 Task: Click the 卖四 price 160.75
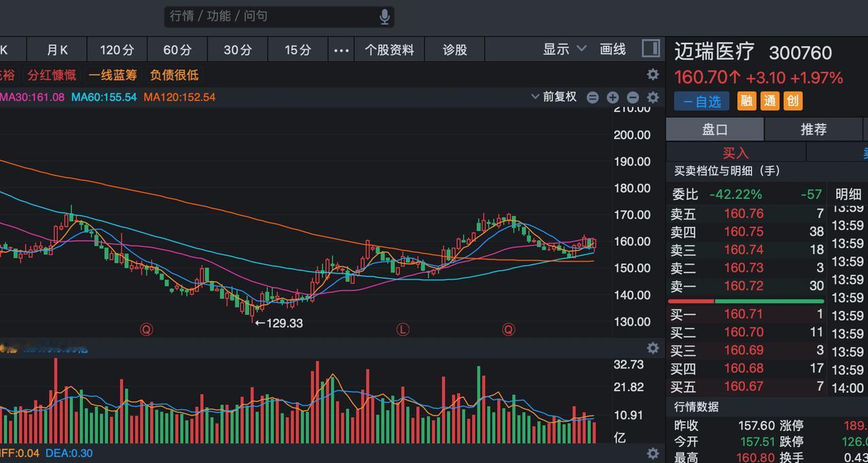coord(744,231)
